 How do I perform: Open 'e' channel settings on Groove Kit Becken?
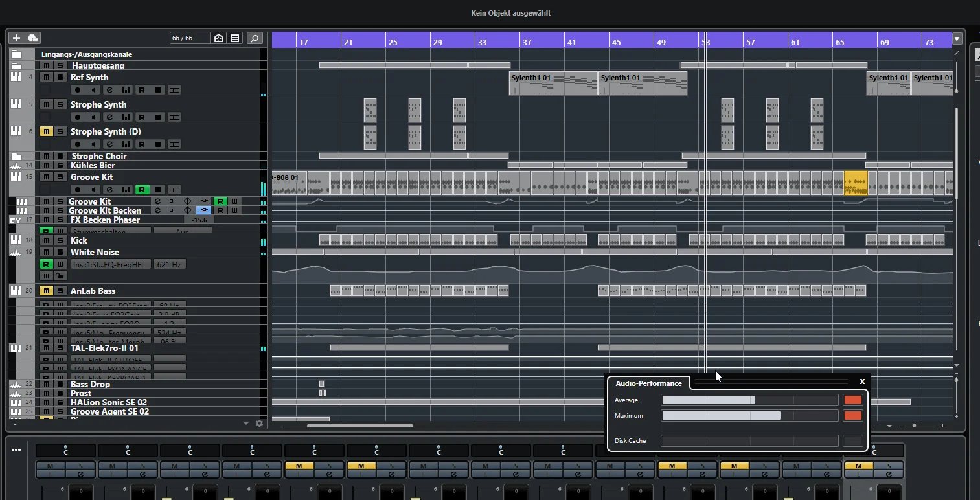coord(157,210)
